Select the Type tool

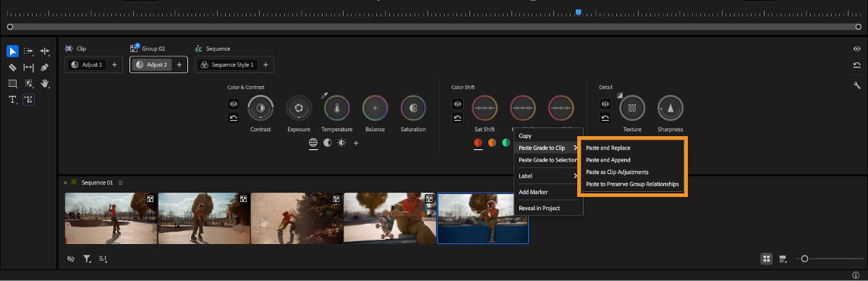(13, 100)
